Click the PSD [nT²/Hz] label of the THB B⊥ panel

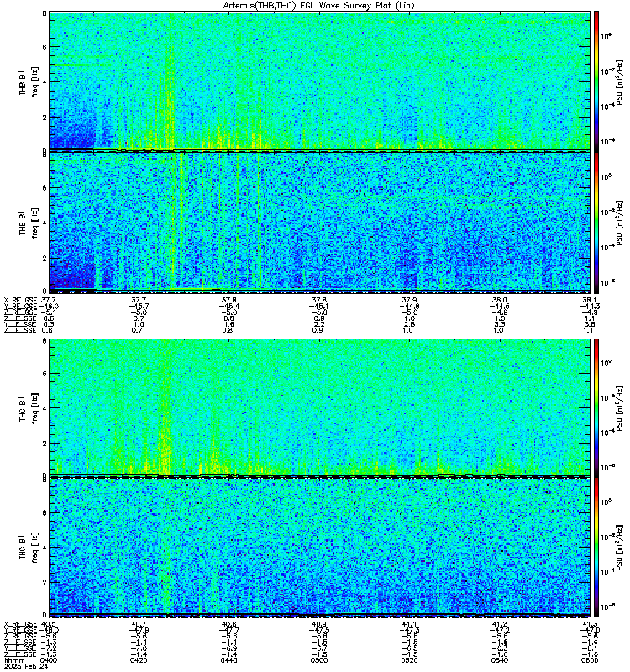pyautogui.click(x=619, y=81)
